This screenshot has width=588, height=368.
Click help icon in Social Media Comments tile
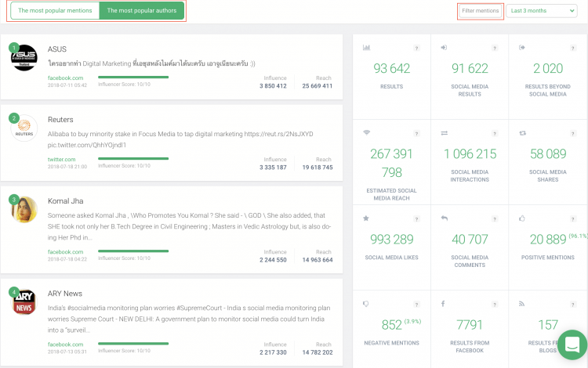495,219
